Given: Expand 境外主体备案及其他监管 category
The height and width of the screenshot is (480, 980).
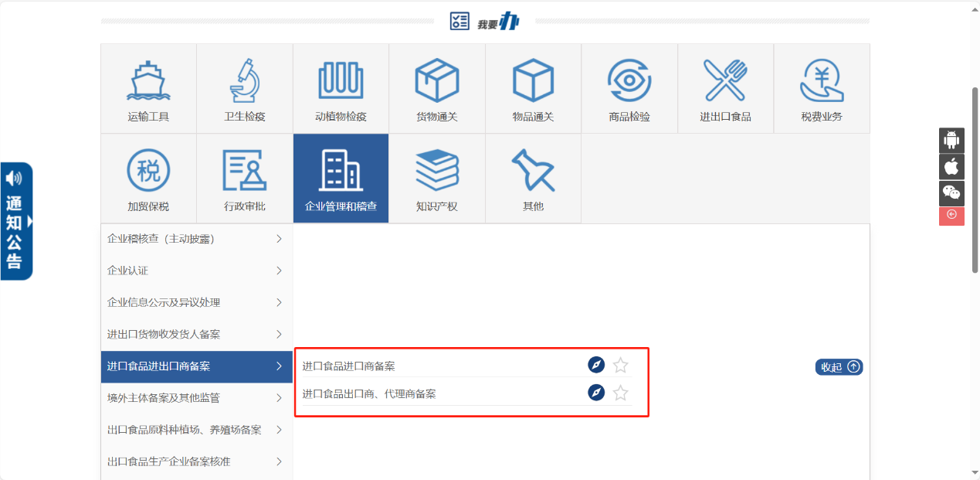Looking at the screenshot, I should [x=196, y=398].
